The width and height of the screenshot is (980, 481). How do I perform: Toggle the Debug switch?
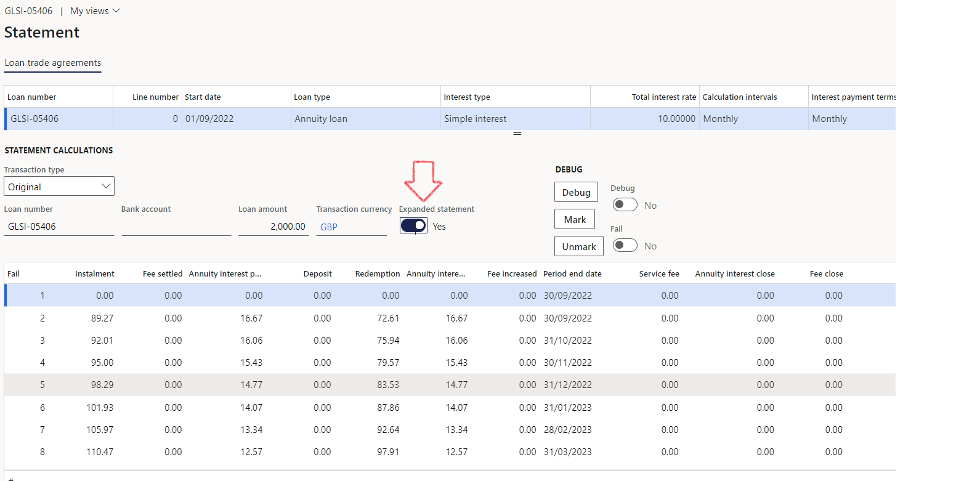(625, 204)
